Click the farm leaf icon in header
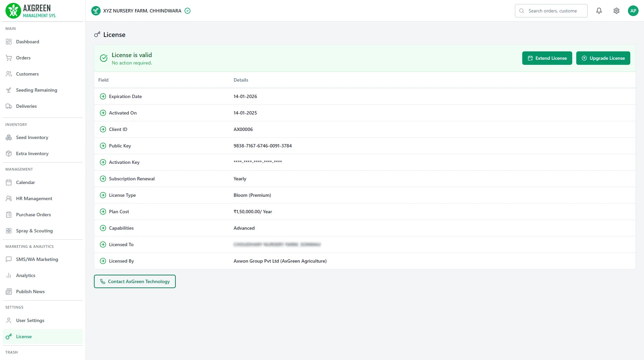Screen dimensions: 644x360 [x=96, y=11]
